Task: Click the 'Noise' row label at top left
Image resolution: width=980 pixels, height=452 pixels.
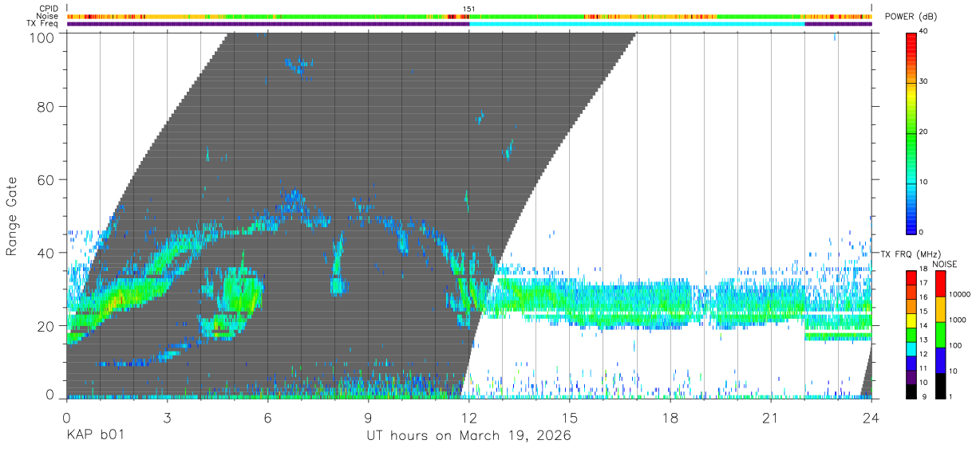Action: [47, 16]
